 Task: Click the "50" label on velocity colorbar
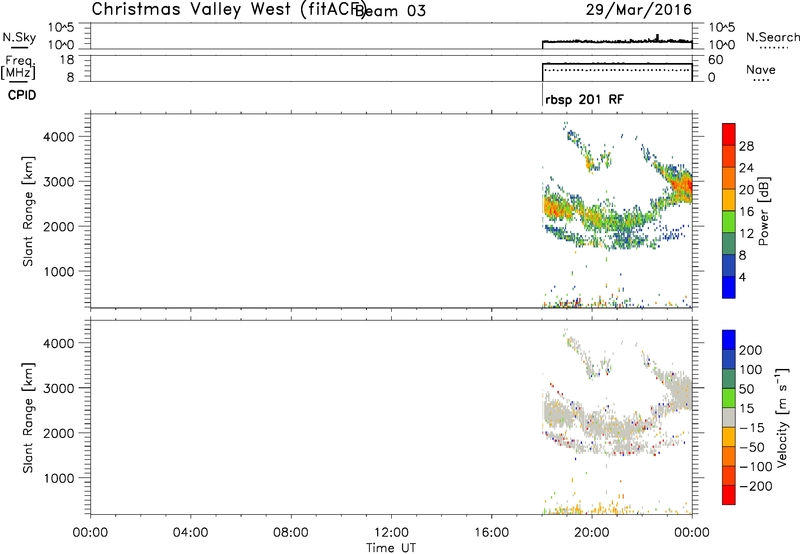(x=746, y=389)
